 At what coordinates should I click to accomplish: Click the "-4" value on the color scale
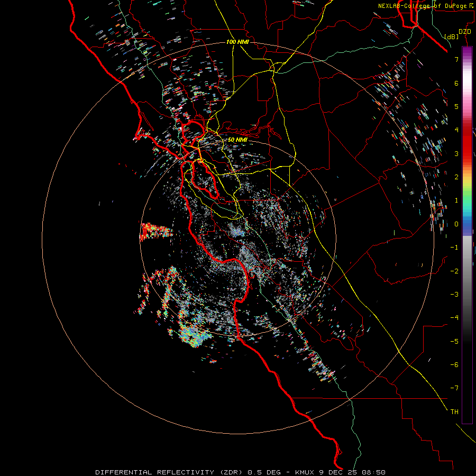pos(454,318)
